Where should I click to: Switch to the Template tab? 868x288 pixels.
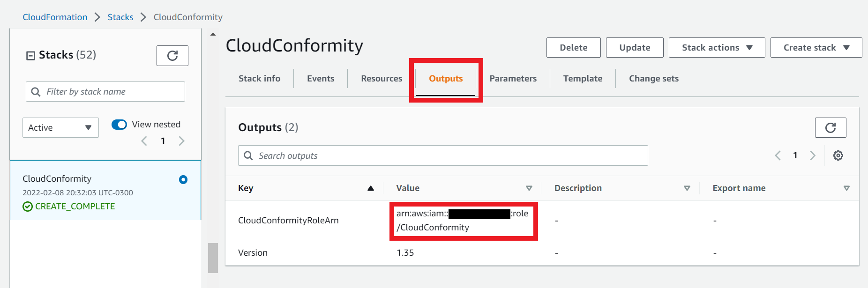tap(583, 79)
